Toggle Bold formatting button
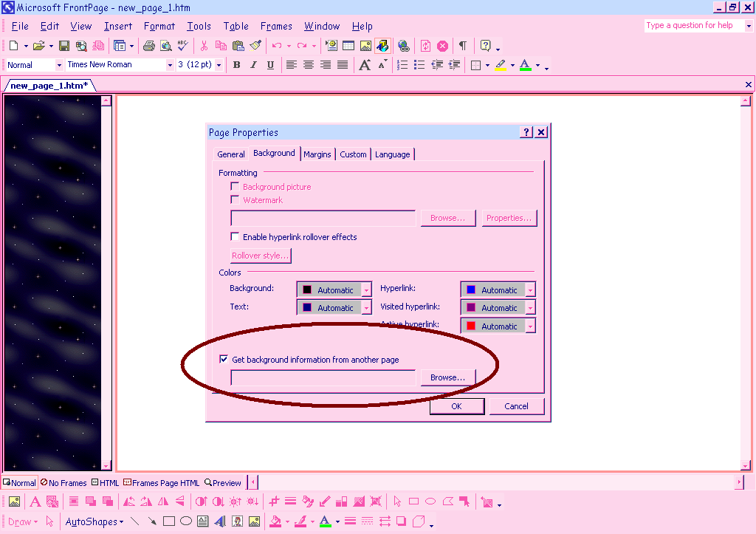Image resolution: width=756 pixels, height=534 pixels. click(236, 65)
